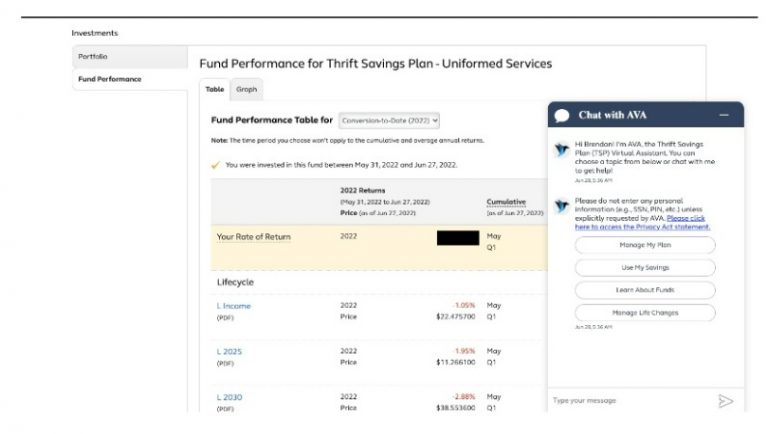Focus the Type your message field
This screenshot has height=434, width=768.
coord(630,401)
